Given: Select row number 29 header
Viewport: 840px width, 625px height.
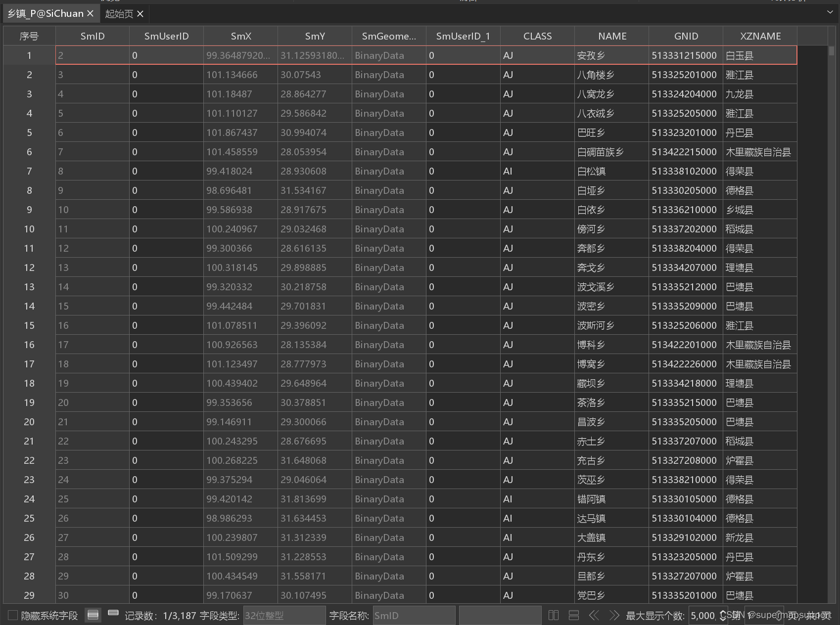Looking at the screenshot, I should pyautogui.click(x=29, y=595).
